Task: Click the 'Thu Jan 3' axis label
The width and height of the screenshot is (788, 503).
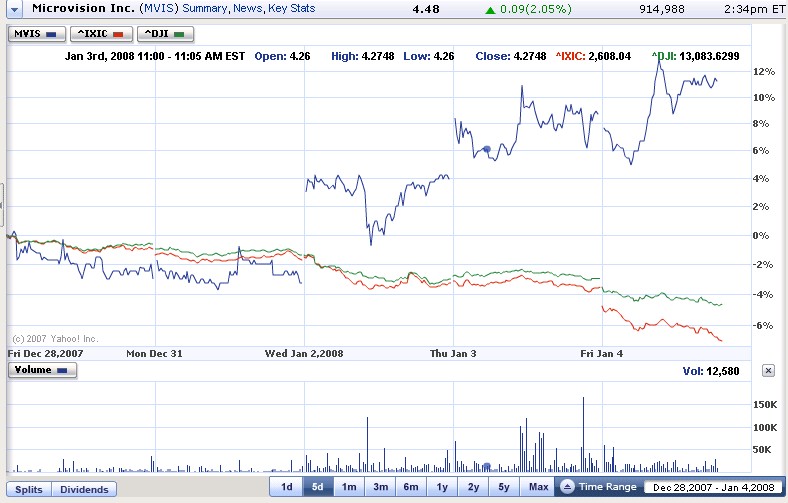Action: coord(453,354)
